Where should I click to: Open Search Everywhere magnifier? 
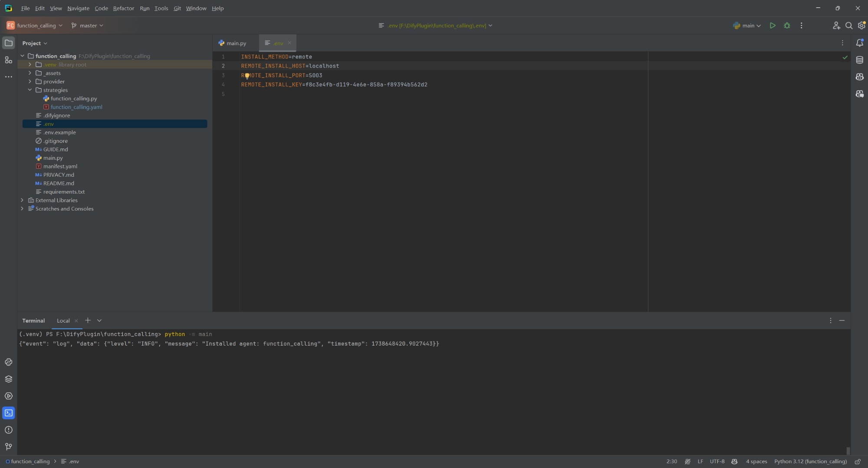coord(849,26)
